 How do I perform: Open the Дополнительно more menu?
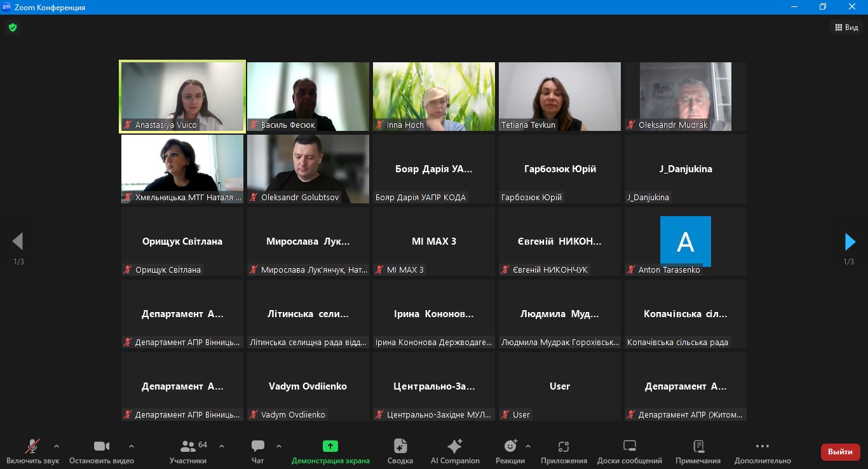pyautogui.click(x=763, y=451)
